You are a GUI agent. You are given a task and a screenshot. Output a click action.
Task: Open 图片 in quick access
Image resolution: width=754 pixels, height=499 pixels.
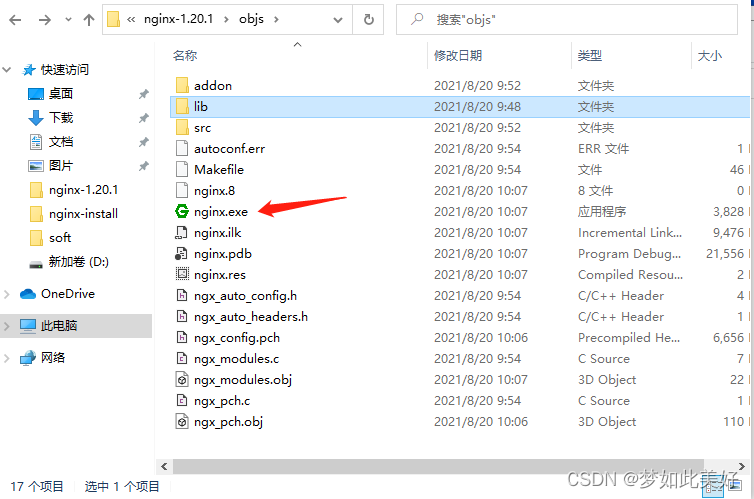point(61,165)
